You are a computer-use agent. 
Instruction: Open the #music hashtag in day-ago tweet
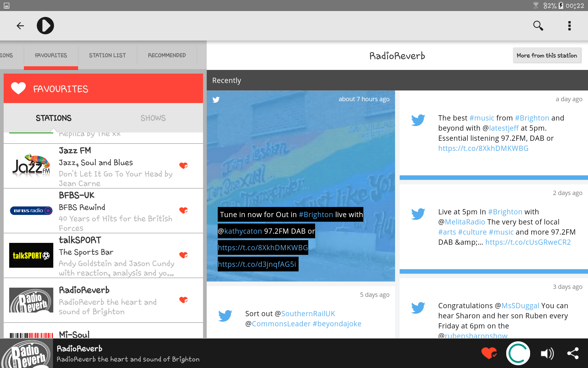[x=482, y=118]
